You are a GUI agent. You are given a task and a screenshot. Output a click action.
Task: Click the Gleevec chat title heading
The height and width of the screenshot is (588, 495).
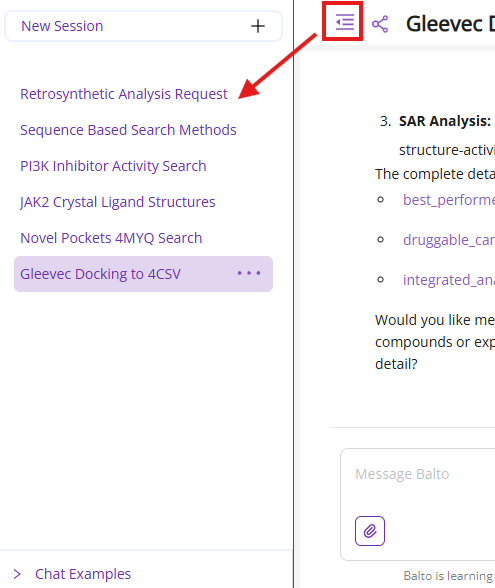(450, 24)
